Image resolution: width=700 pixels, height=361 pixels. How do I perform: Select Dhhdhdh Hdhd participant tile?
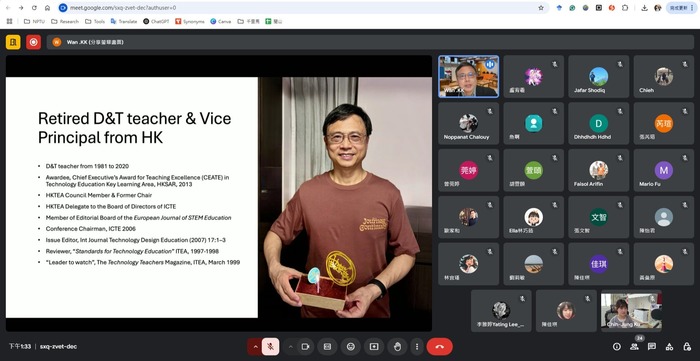(x=598, y=123)
